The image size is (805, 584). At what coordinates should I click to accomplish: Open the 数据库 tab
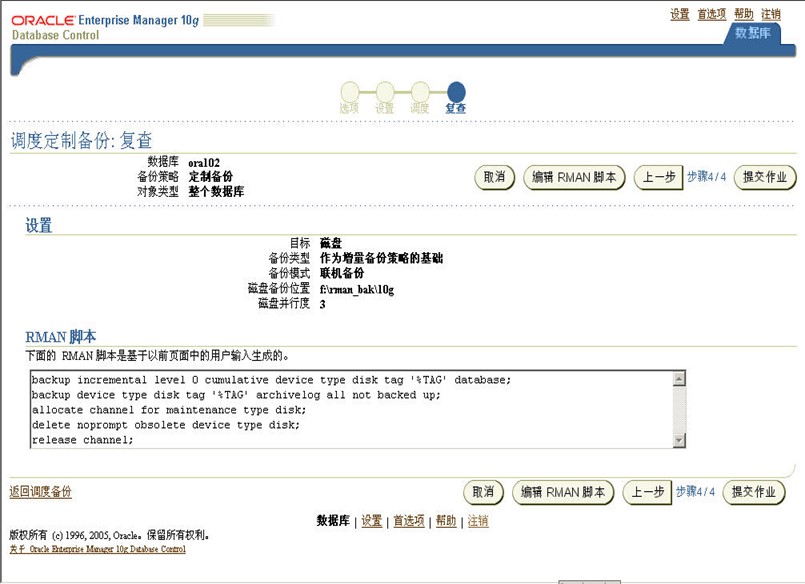(752, 33)
